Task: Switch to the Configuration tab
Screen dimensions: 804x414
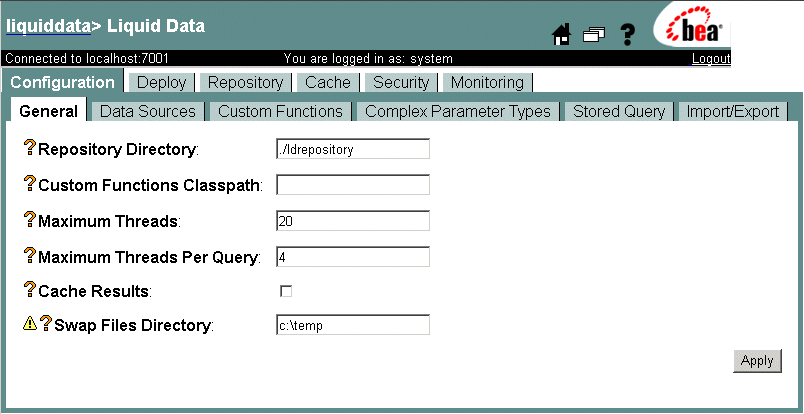Action: pyautogui.click(x=63, y=82)
